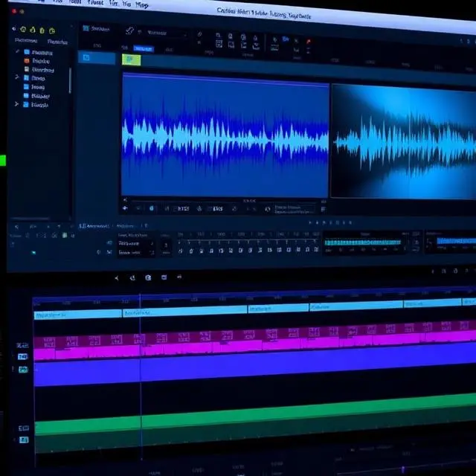Image resolution: width=476 pixels, height=476 pixels.
Task: Expand the last folder in the project tree
Action: point(18,105)
